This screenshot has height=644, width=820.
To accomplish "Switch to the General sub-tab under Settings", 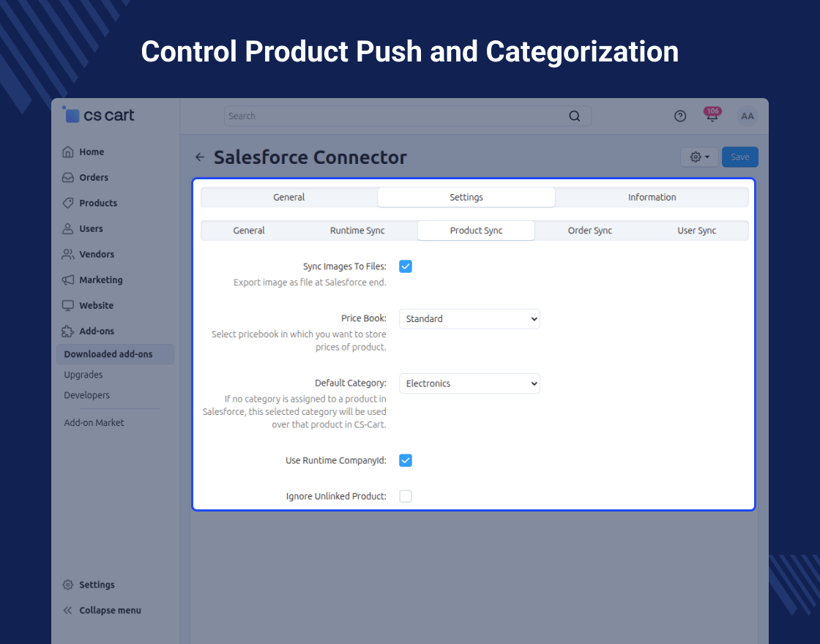I will point(249,231).
